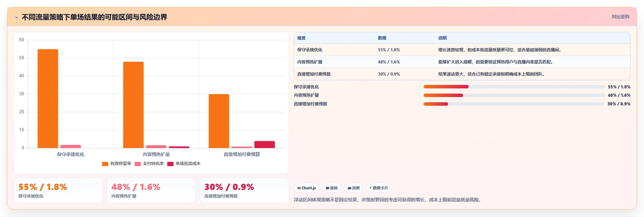Click the 保守承接优化 orange retention bar
Screen dimensions: 644x217
click(48, 99)
